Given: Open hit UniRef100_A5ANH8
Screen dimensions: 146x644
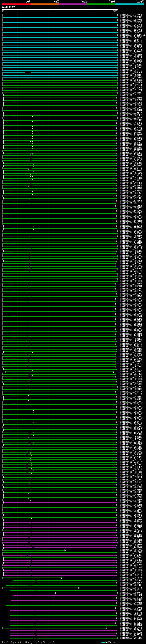Looking at the screenshot, I should click(131, 18).
